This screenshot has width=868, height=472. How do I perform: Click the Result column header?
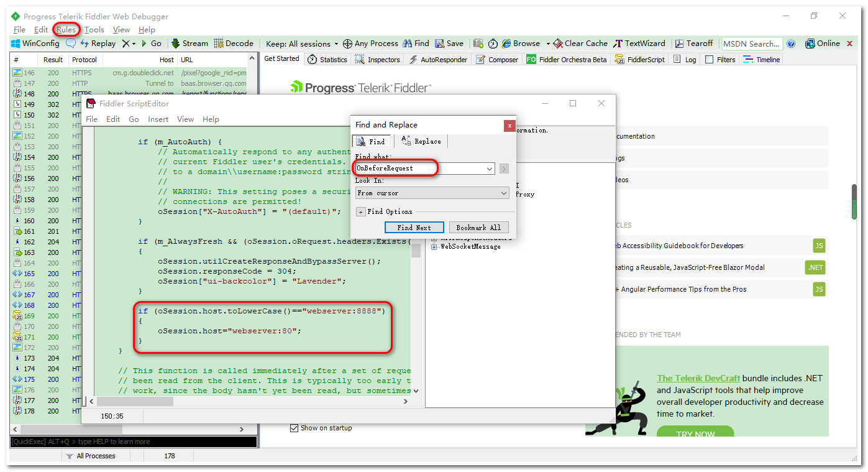tap(53, 60)
